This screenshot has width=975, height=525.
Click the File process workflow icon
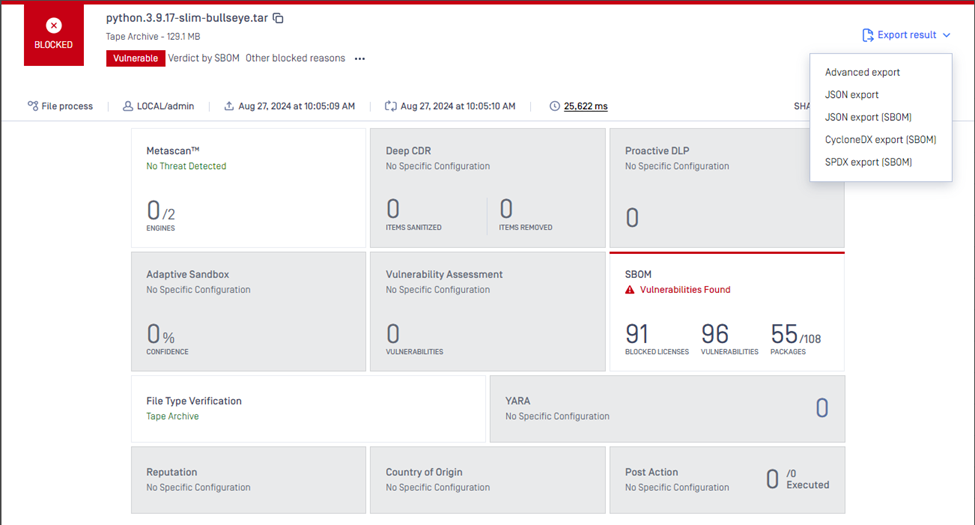[33, 106]
